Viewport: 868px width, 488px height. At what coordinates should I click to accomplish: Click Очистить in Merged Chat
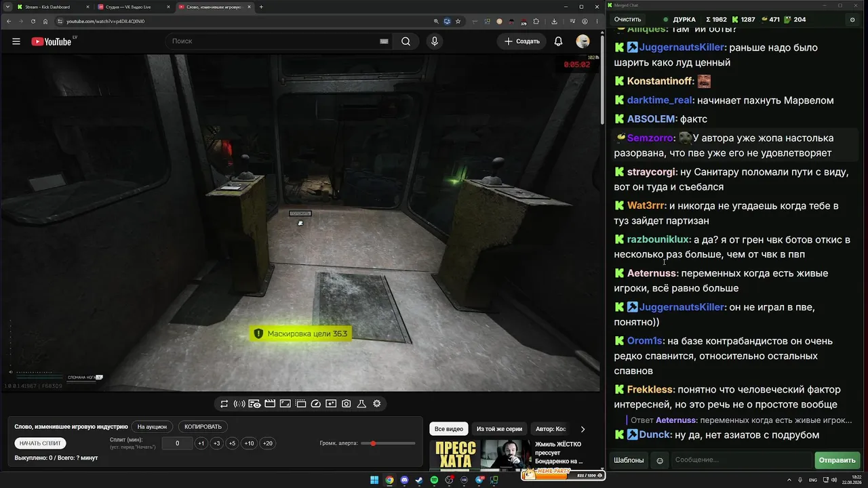pos(627,20)
